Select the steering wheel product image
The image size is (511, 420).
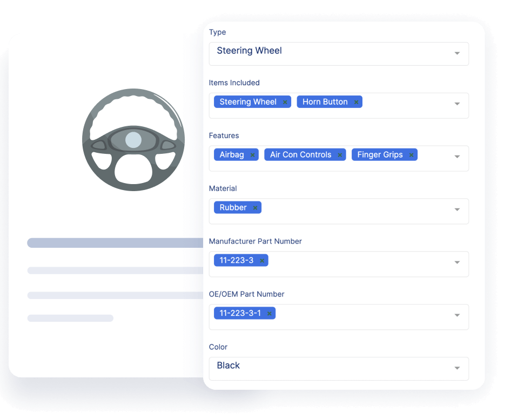tap(133, 139)
